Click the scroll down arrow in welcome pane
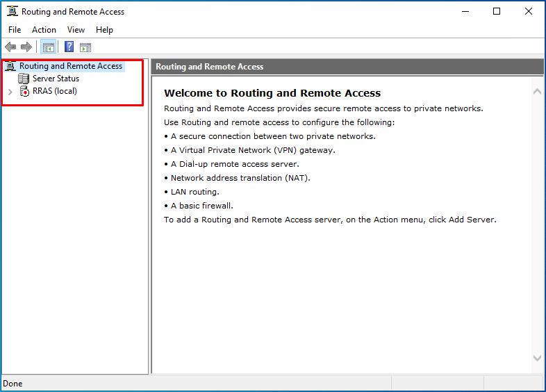 pos(537,358)
